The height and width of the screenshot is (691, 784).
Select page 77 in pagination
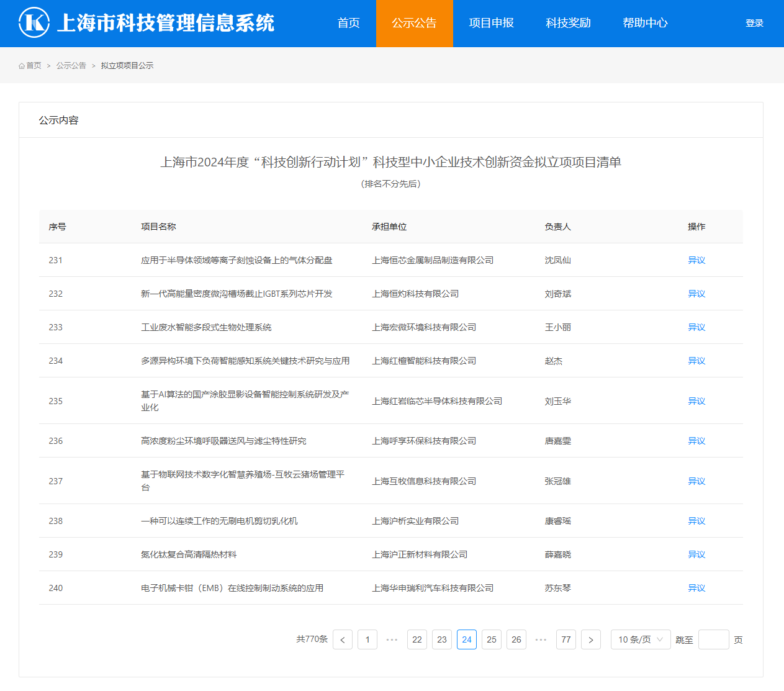coord(566,639)
